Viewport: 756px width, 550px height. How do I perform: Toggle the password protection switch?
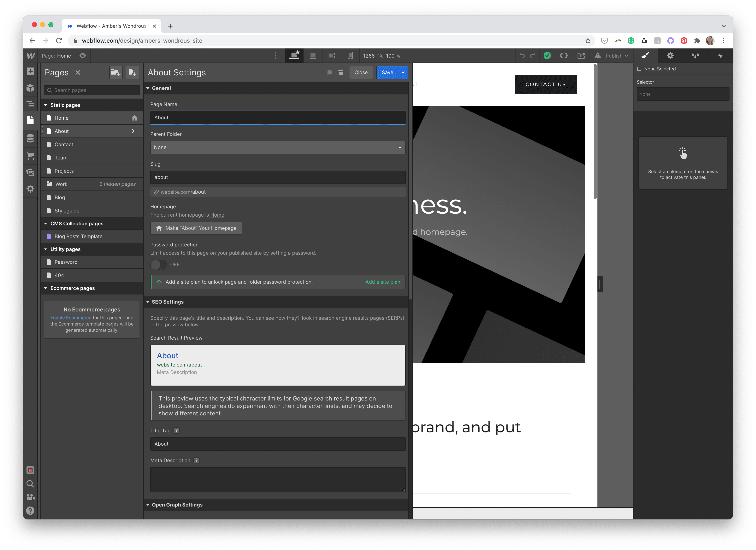pos(159,264)
